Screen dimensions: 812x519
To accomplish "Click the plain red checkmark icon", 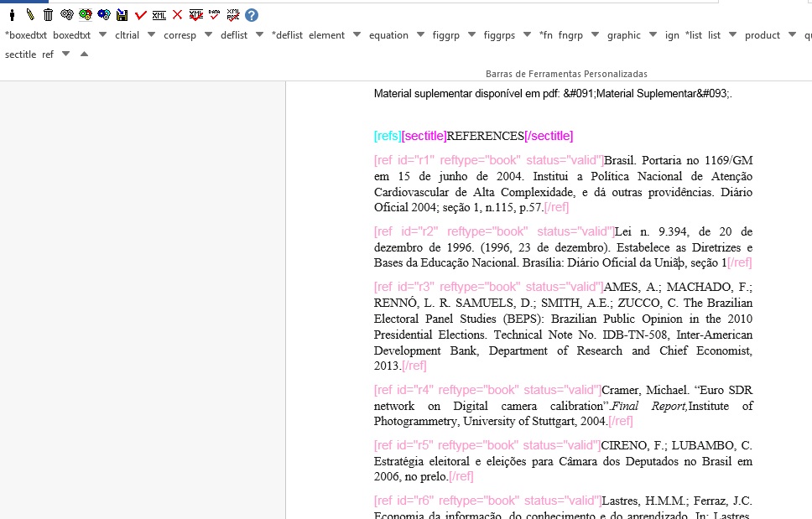I will coord(141,15).
